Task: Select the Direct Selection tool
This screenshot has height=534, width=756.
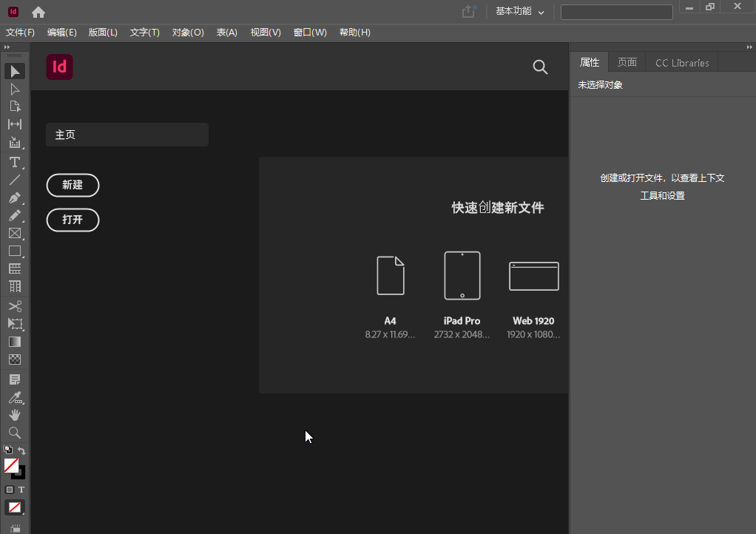Action: (x=15, y=89)
